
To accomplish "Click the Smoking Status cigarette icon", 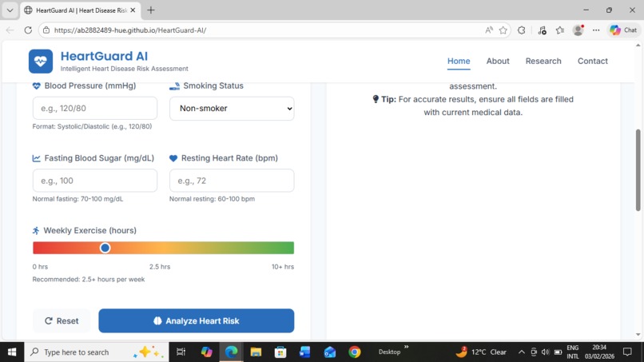I will 174,86.
